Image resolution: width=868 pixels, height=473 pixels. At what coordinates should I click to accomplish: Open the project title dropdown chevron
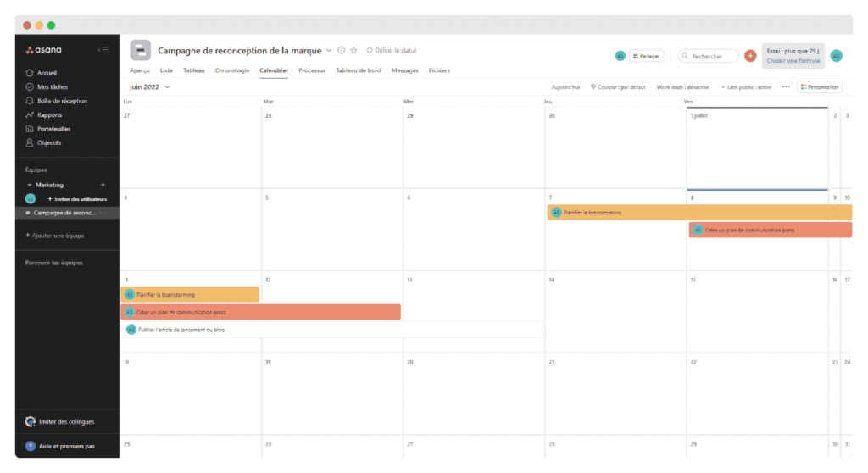tap(329, 50)
